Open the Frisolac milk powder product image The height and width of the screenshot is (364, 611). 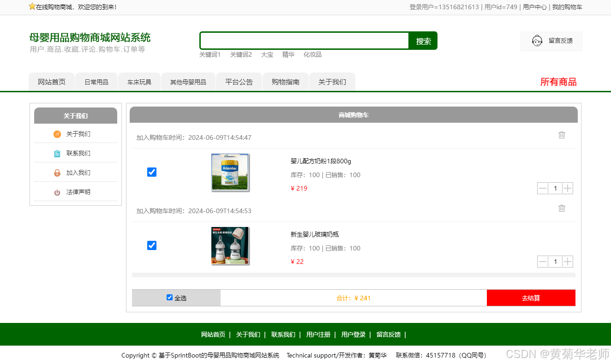point(230,172)
